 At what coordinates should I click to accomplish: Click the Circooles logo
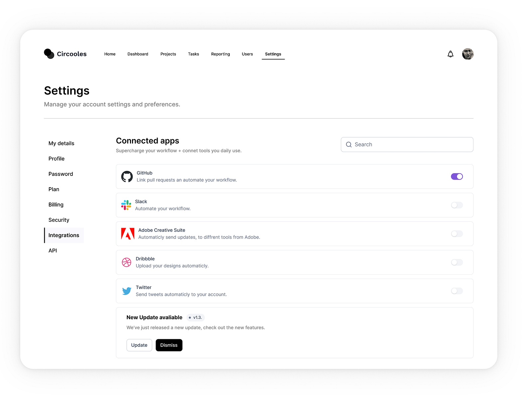[x=65, y=54]
